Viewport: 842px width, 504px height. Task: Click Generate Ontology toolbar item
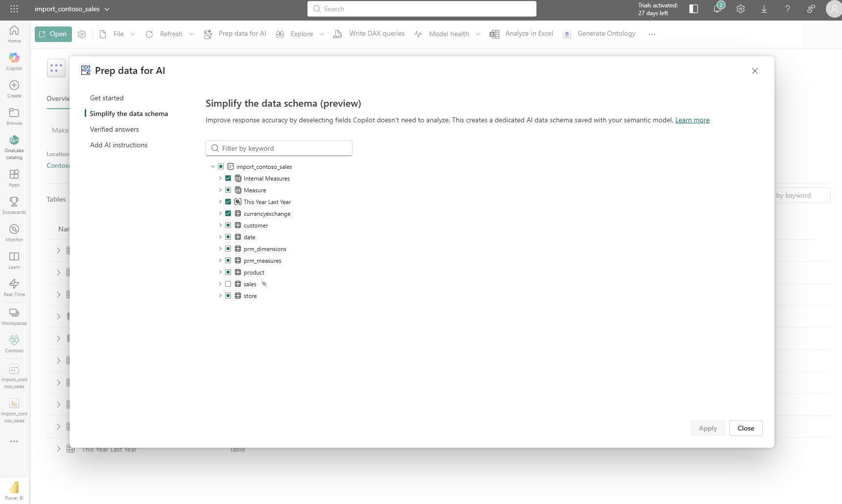(x=599, y=34)
